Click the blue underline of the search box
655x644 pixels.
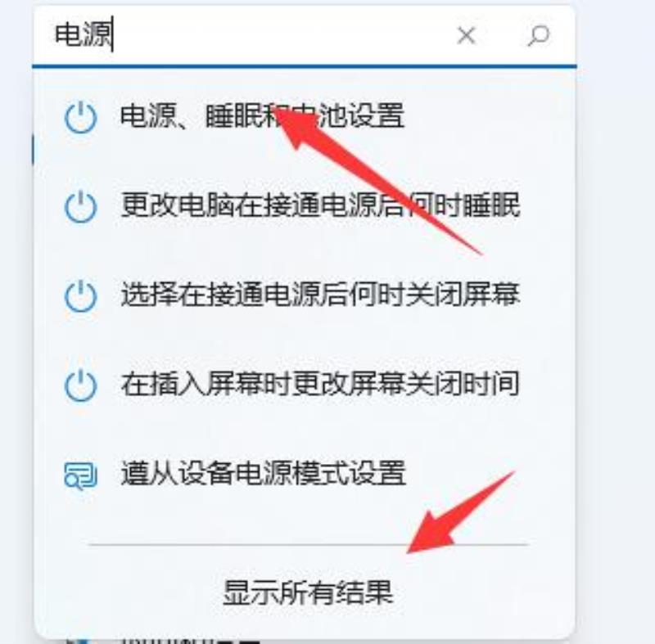click(x=305, y=66)
